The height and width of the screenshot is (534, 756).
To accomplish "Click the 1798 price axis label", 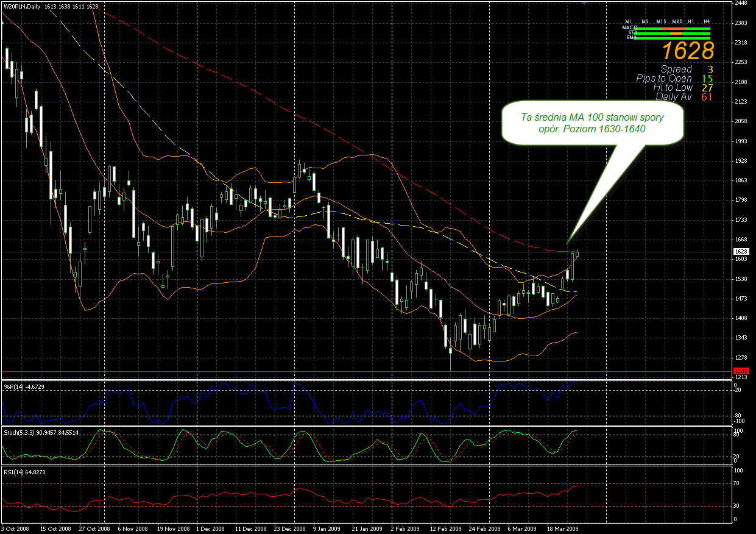I will 741,200.
